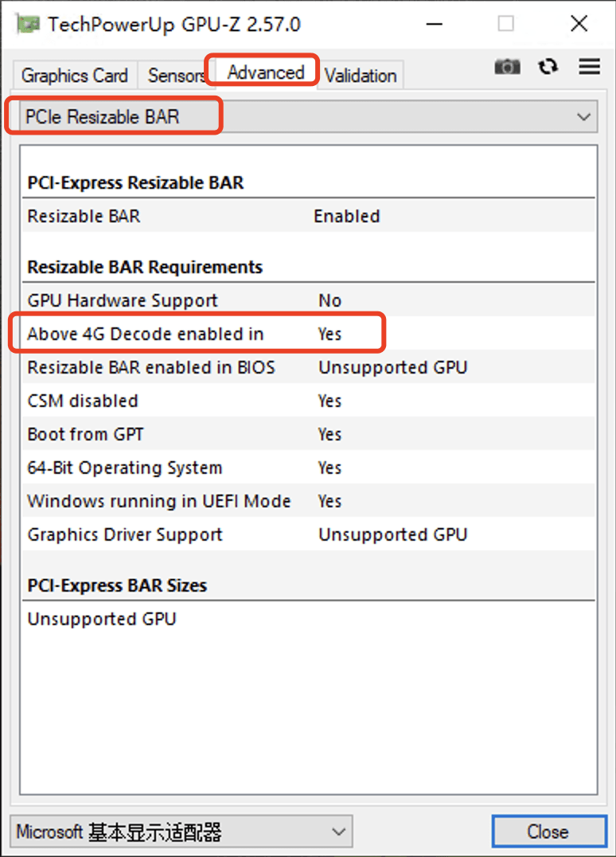
Task: Go to the Validation tab
Action: [360, 76]
